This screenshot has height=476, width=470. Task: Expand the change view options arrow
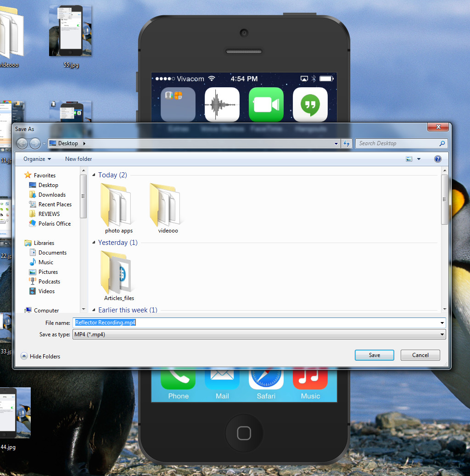click(419, 159)
